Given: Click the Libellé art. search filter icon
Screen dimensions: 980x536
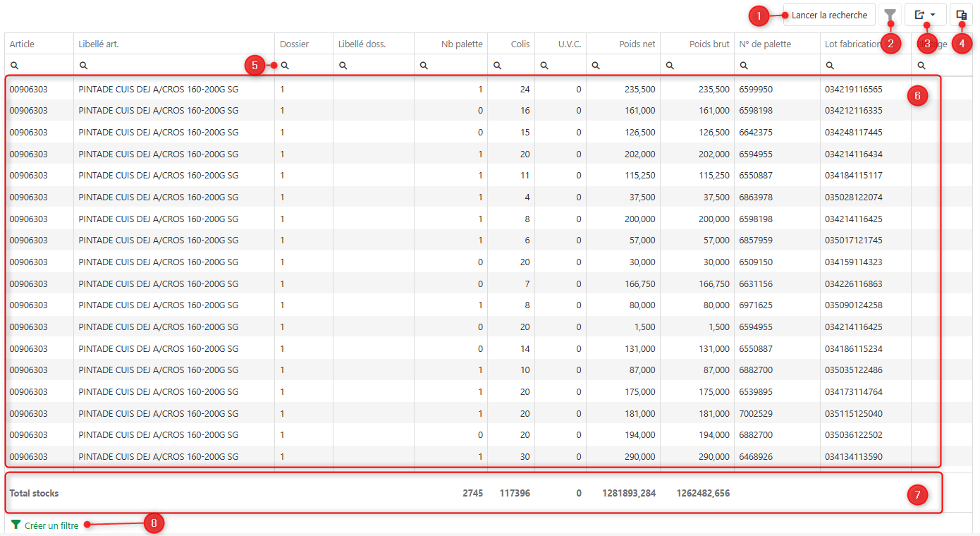Looking at the screenshot, I should coord(83,66).
